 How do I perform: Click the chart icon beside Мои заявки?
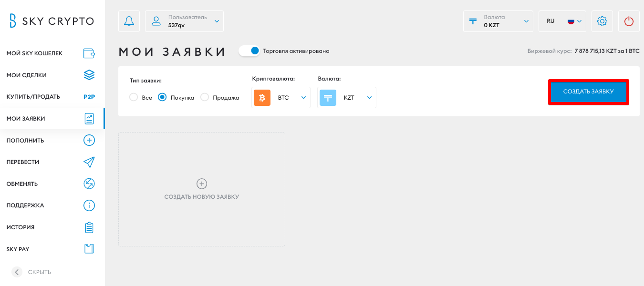pos(89,119)
